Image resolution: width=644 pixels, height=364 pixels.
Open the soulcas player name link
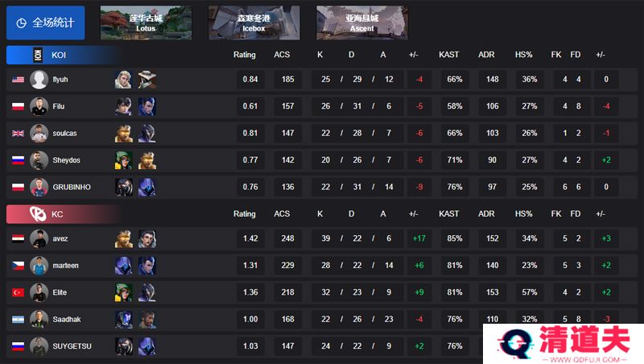[64, 133]
